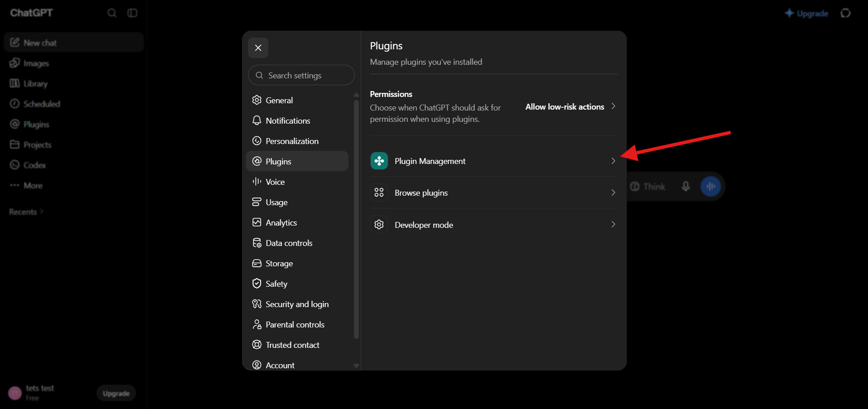This screenshot has width=868, height=409.
Task: Start a New chat in sidebar
Action: coord(74,43)
